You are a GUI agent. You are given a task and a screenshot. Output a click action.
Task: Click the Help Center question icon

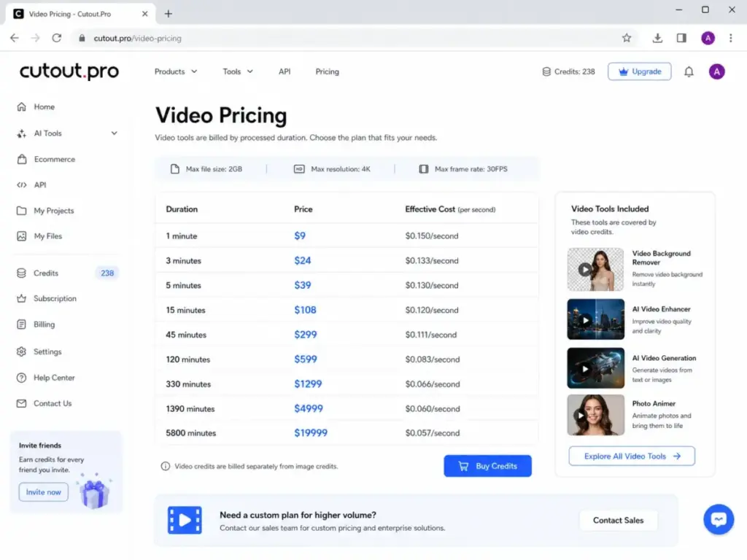click(21, 378)
